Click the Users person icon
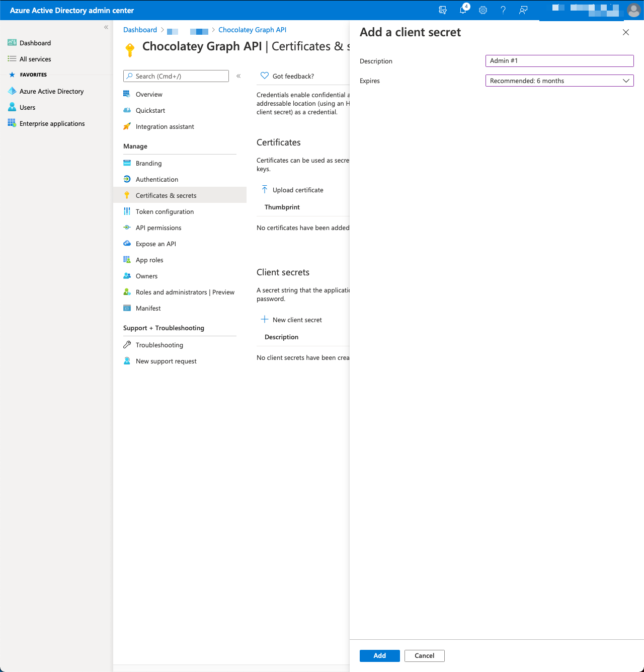644x672 pixels. 12,107
